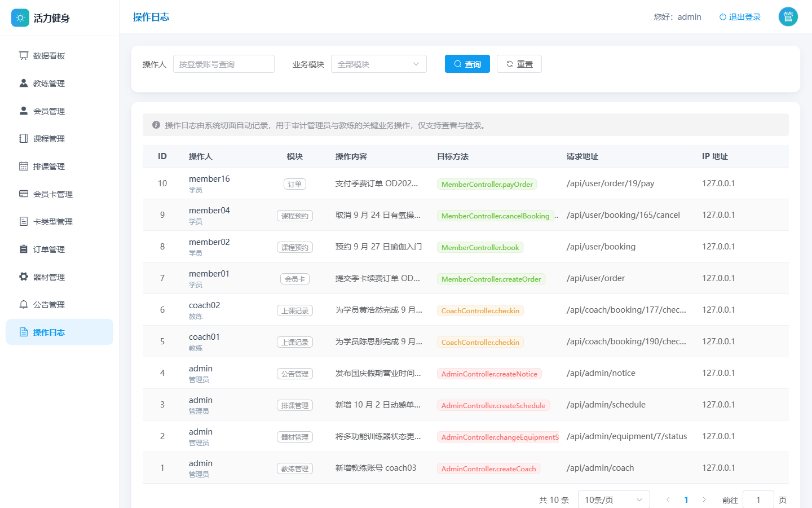
Task: Open the 排课管理 calendar icon
Action: 24,166
